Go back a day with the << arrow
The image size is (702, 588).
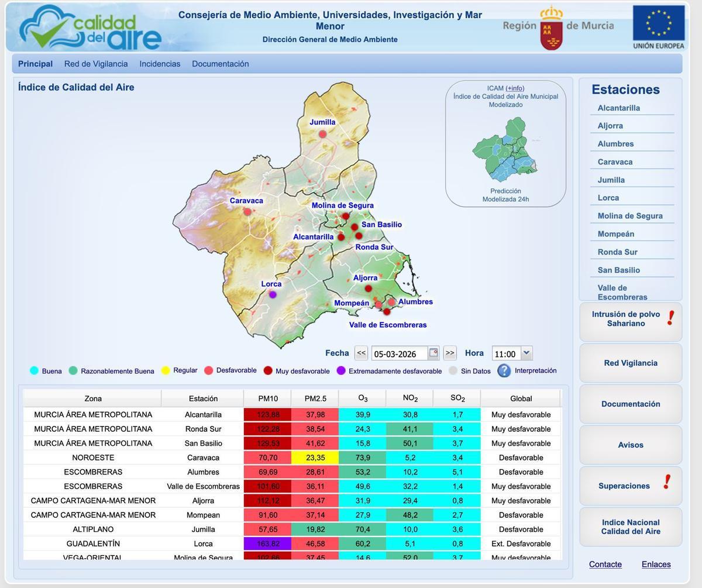361,353
